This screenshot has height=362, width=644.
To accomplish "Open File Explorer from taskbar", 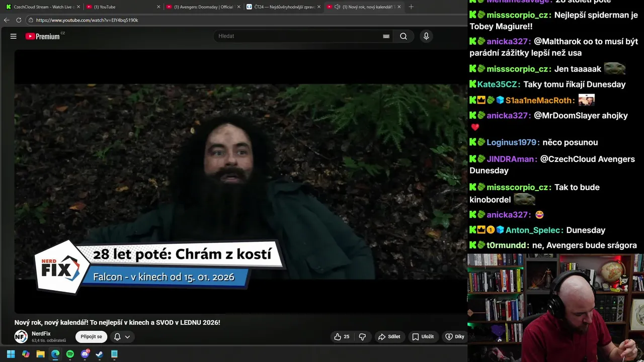I will point(40,354).
